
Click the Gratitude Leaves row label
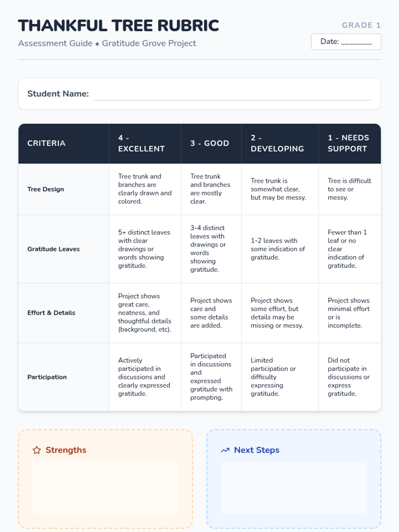tap(54, 249)
